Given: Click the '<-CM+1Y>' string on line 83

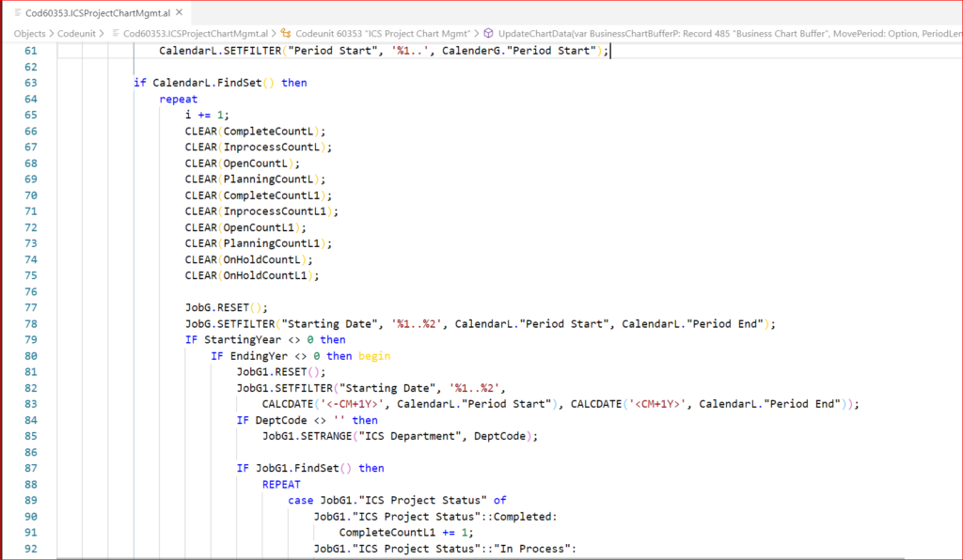Looking at the screenshot, I should [352, 404].
